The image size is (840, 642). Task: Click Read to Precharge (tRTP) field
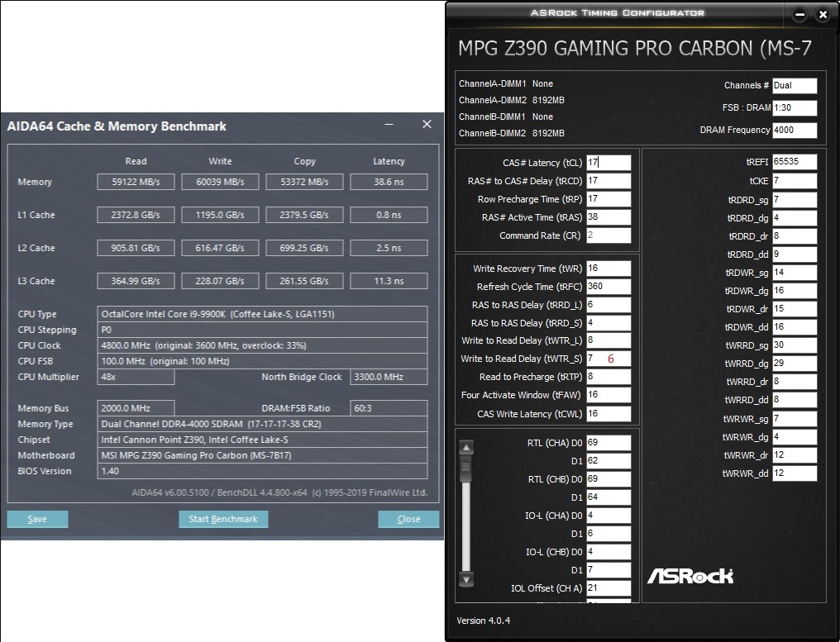609,377
